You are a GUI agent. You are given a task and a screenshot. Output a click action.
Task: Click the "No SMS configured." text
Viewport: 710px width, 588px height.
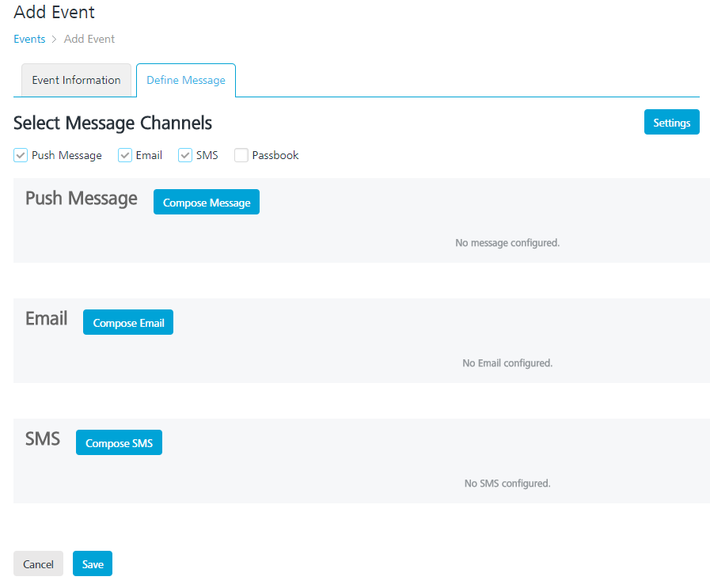[x=507, y=484]
